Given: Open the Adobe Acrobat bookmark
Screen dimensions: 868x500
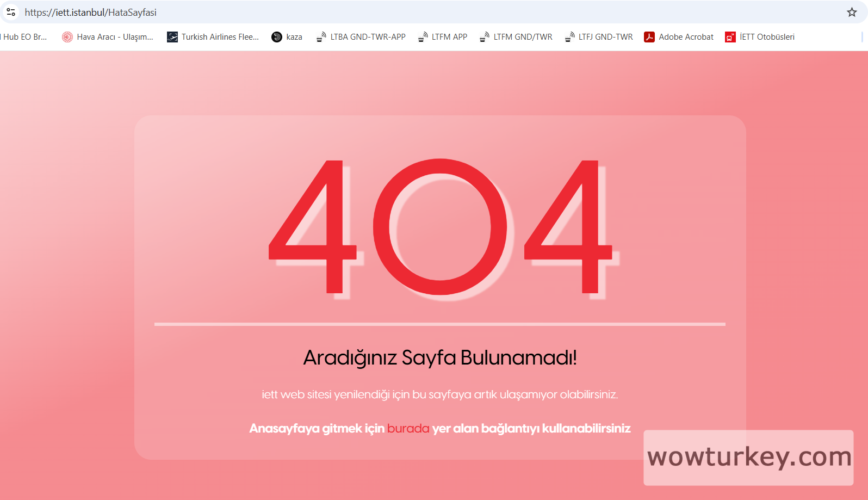Looking at the screenshot, I should 679,37.
